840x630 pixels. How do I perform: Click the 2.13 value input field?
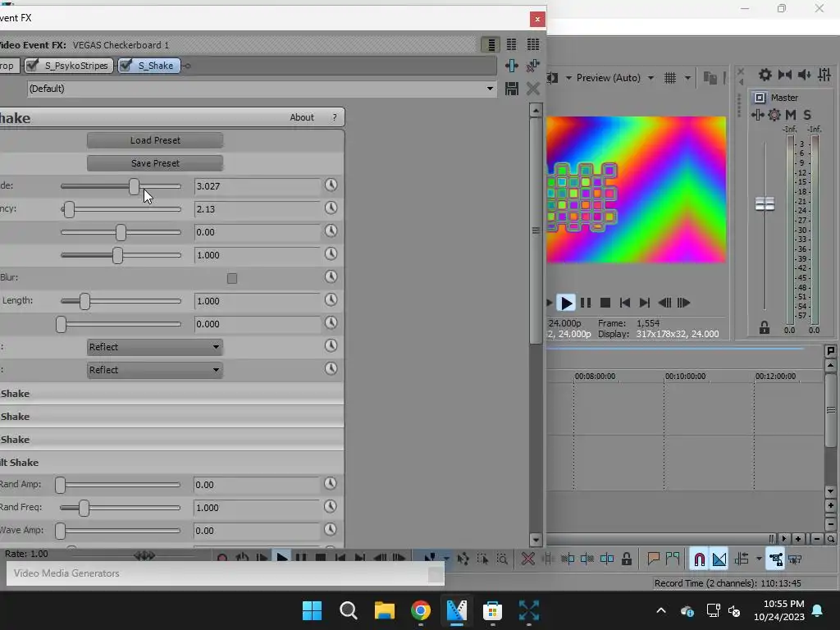(257, 209)
